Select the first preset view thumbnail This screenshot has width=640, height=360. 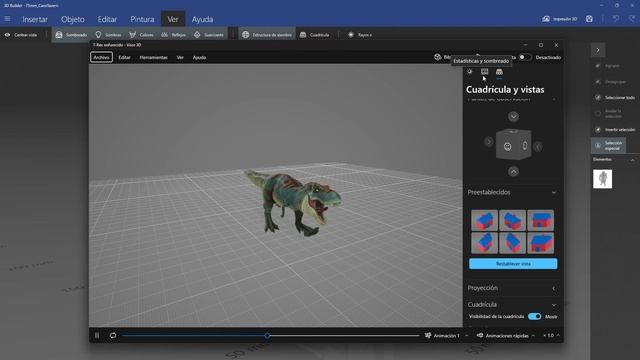pos(484,220)
